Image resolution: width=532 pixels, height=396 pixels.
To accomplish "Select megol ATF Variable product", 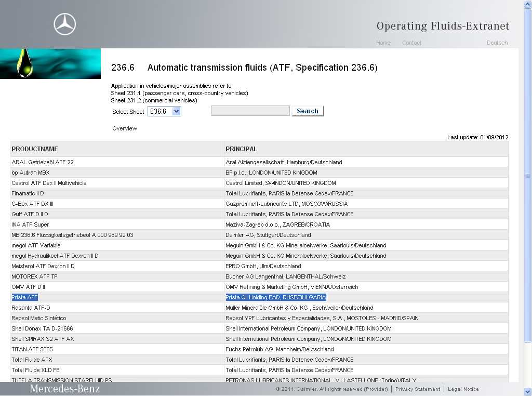I will click(x=36, y=245).
